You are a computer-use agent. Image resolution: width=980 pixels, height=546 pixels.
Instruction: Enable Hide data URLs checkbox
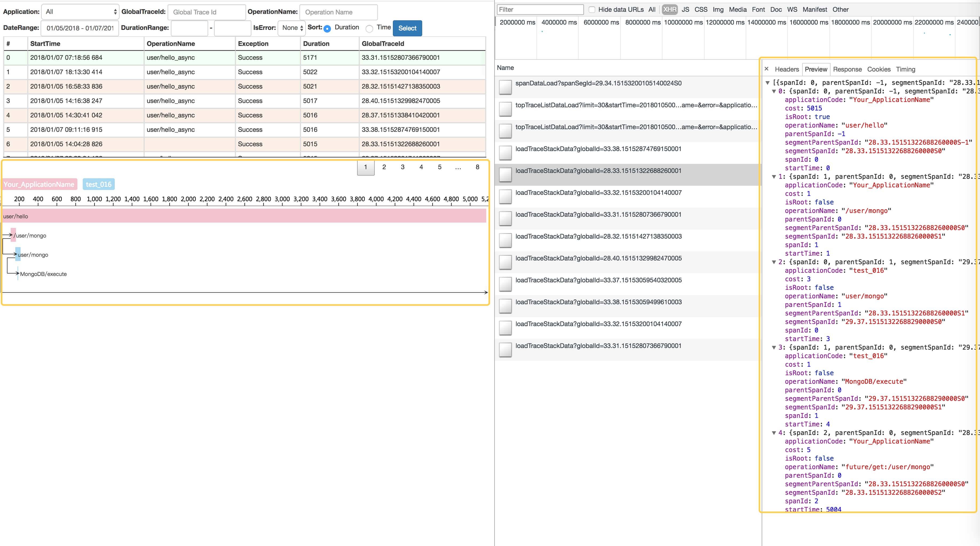click(x=592, y=10)
